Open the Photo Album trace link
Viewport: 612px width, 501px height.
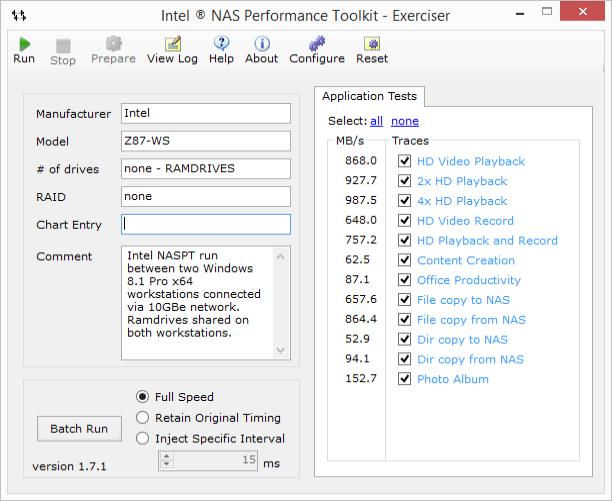coord(453,379)
